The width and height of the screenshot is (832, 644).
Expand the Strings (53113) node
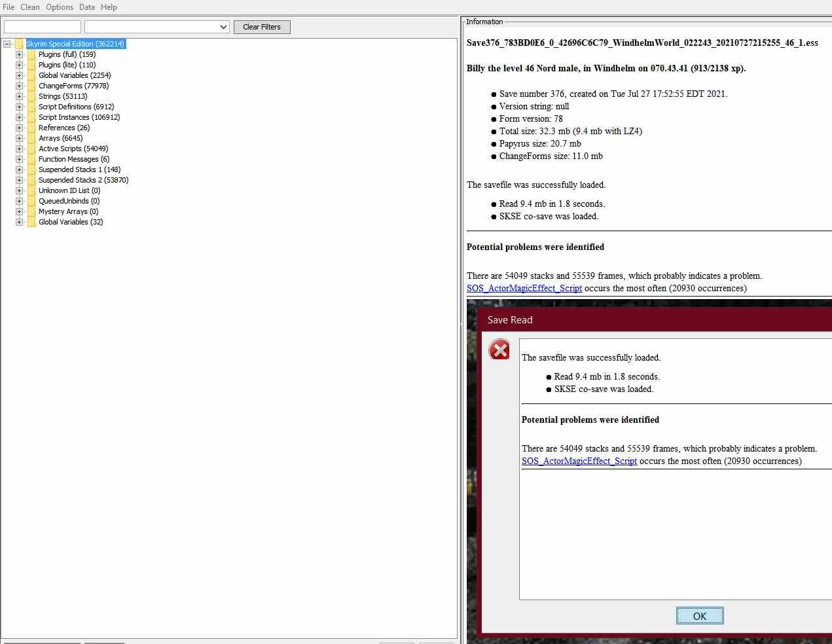19,96
